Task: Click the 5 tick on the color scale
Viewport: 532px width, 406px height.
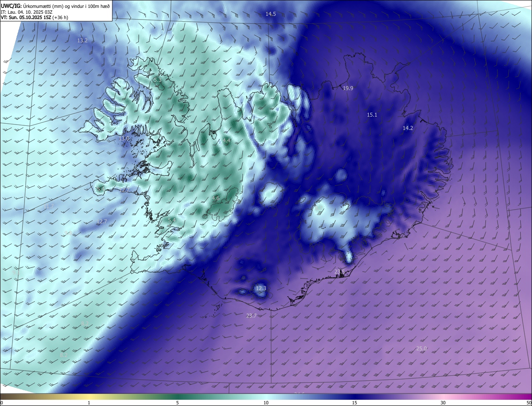Action: click(177, 403)
